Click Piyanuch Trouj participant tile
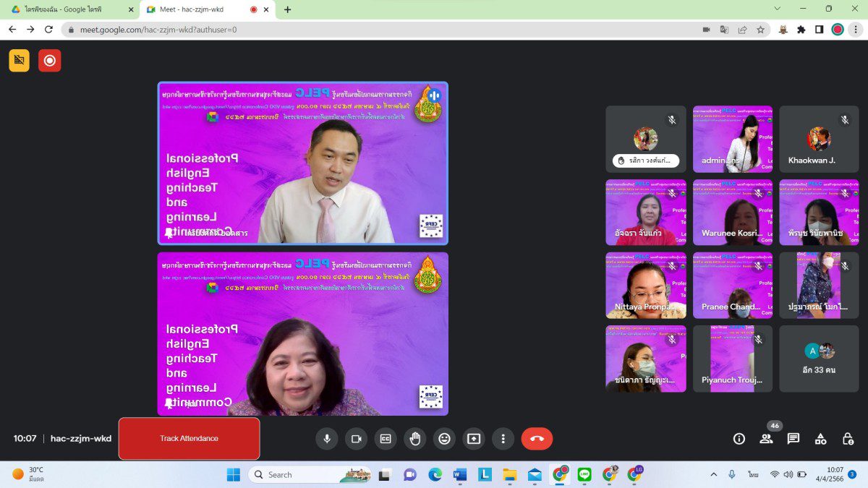868x488 pixels. [732, 359]
